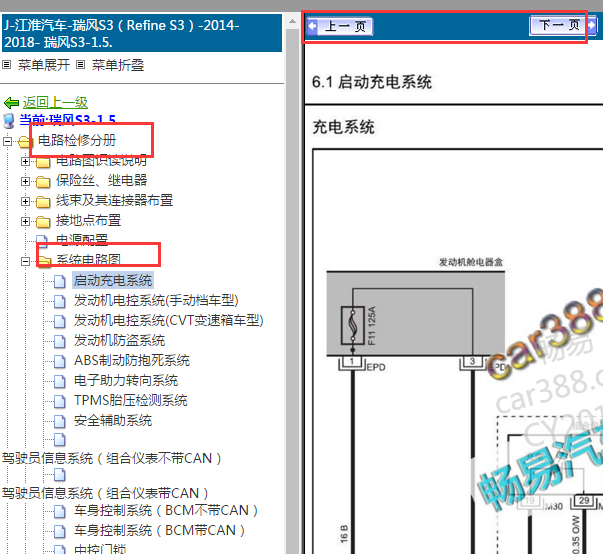Open 电子助力转向系统 page

pyautogui.click(x=126, y=380)
